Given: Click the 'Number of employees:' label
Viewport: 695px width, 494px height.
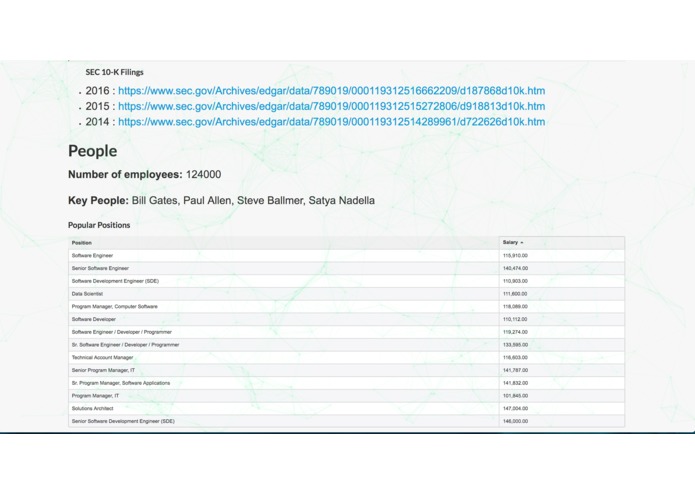Looking at the screenshot, I should (125, 175).
